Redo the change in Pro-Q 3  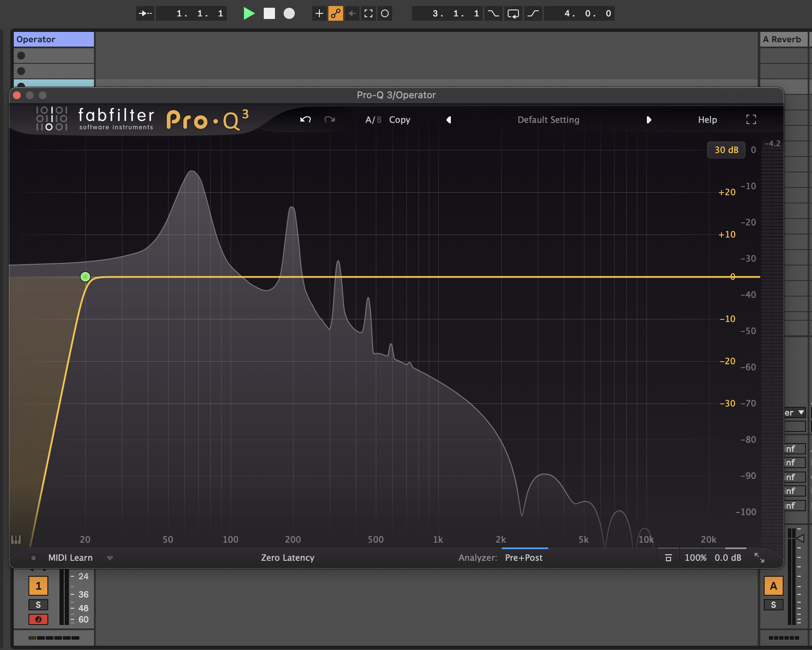tap(330, 119)
